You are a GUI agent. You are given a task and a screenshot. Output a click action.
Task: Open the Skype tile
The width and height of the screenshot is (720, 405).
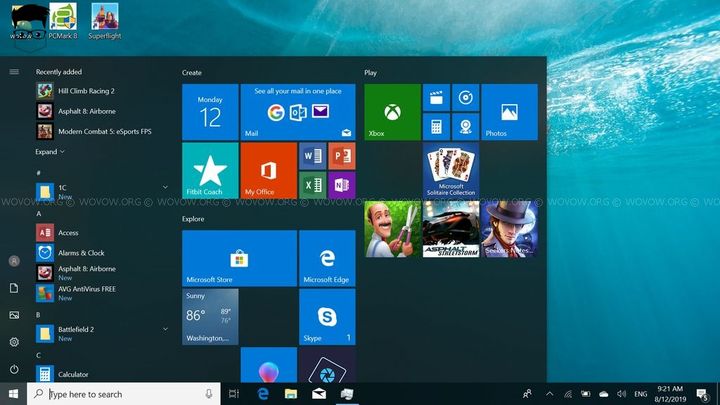click(x=326, y=317)
